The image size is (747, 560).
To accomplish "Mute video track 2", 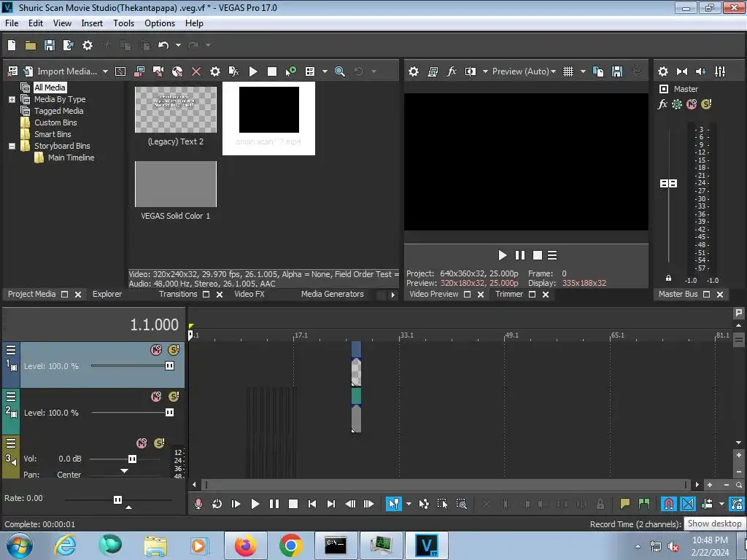I will point(156,397).
